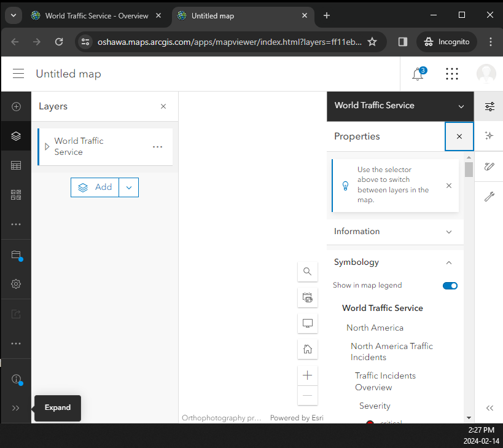
Task: Dismiss the layer selector tip message
Action: click(x=449, y=186)
